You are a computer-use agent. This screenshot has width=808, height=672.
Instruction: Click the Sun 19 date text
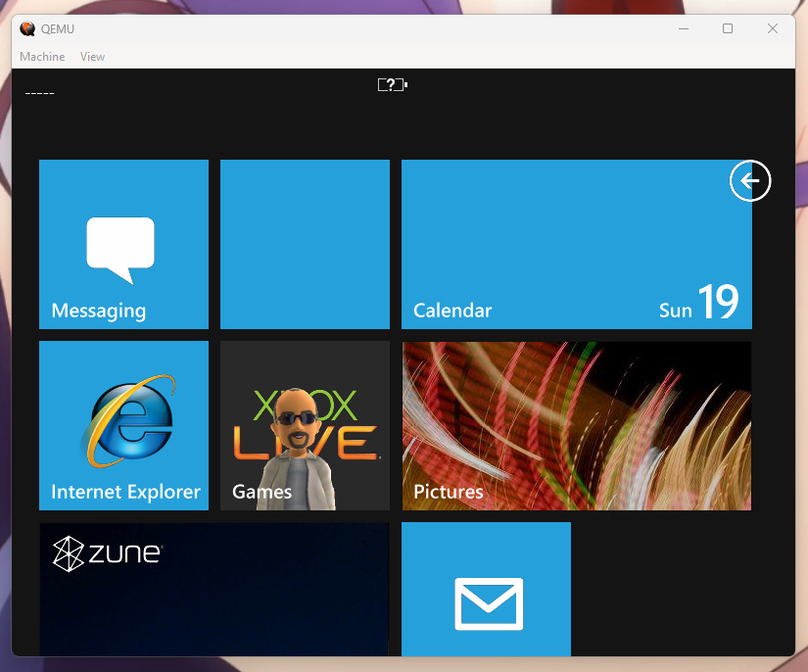(698, 305)
